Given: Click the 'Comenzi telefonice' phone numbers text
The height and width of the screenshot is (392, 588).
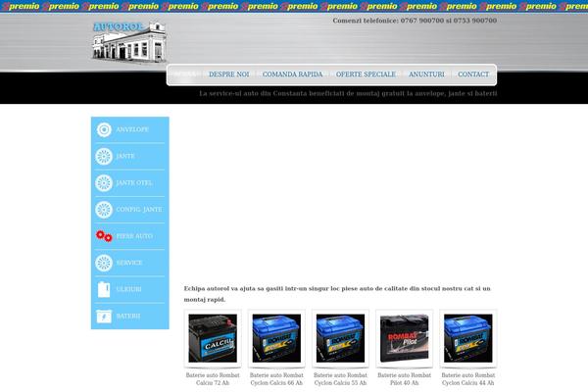Looking at the screenshot, I should click(415, 21).
